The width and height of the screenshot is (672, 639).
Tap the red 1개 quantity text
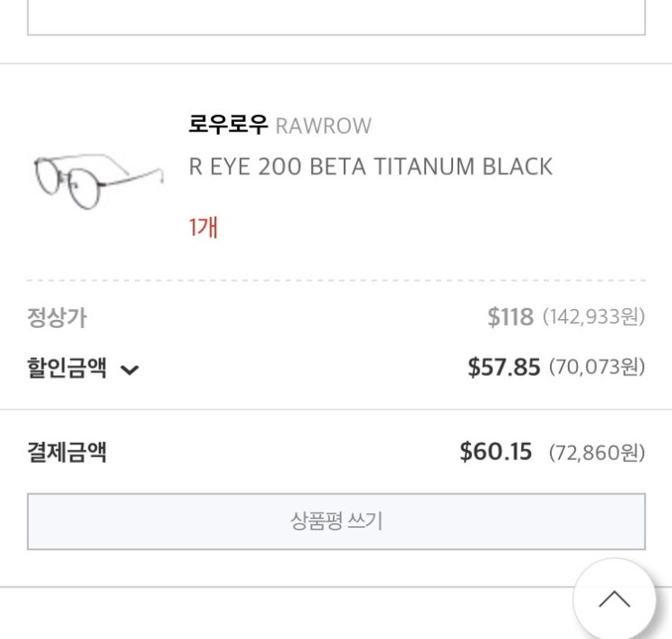203,227
